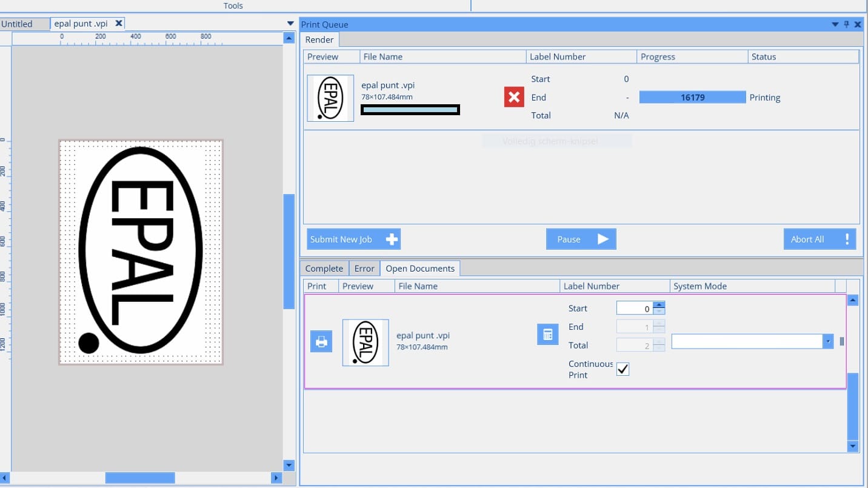
Task: Click the canvas vertical scrollbar thumb
Action: (289, 251)
